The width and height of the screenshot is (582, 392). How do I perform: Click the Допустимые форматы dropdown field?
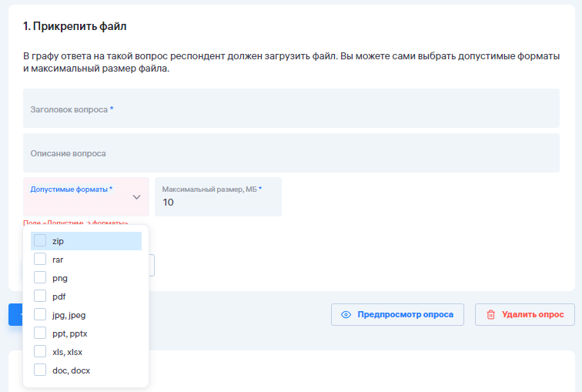(x=77, y=196)
